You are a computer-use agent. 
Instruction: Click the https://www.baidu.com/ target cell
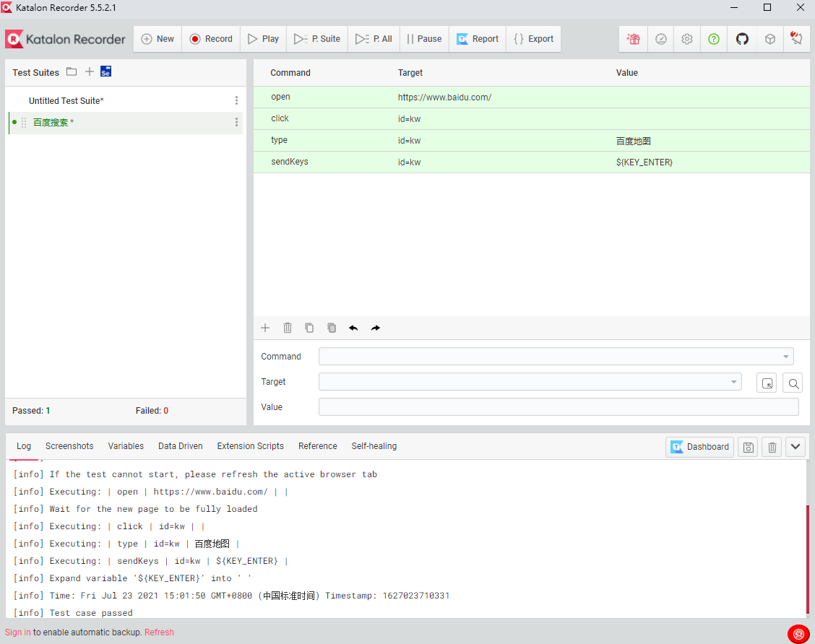(x=444, y=97)
